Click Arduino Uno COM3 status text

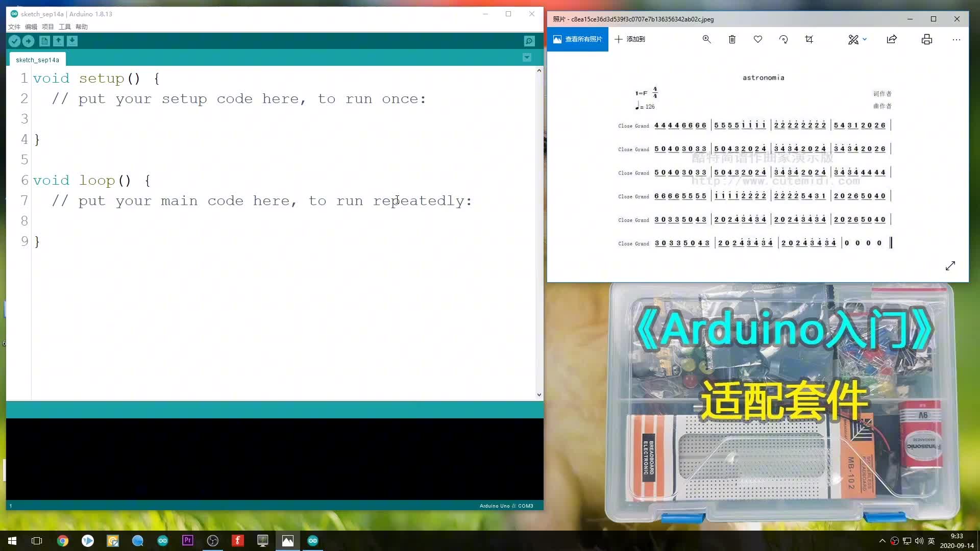(506, 506)
